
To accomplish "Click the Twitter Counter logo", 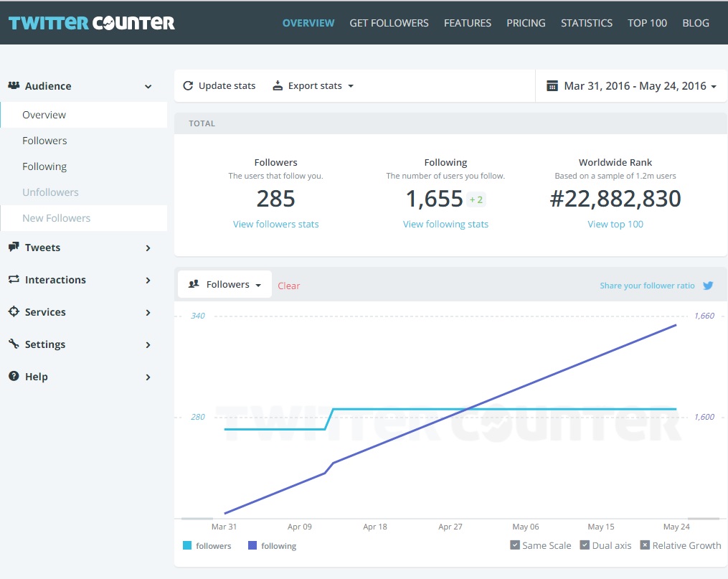I will pyautogui.click(x=92, y=23).
